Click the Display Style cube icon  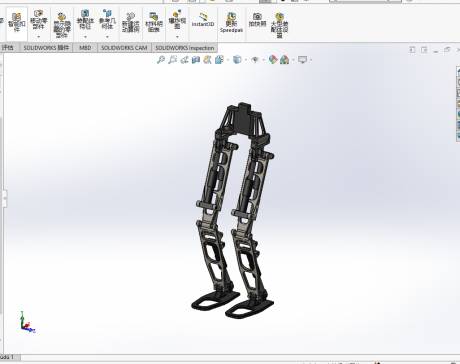pos(237,60)
